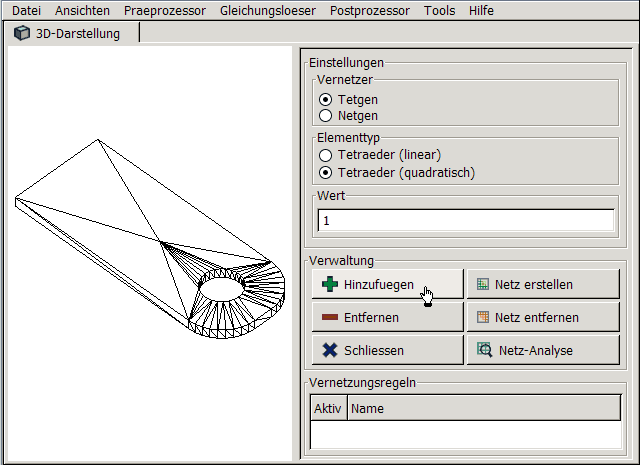The height and width of the screenshot is (465, 640).
Task: Click the Aktiv column header
Action: pos(328,408)
